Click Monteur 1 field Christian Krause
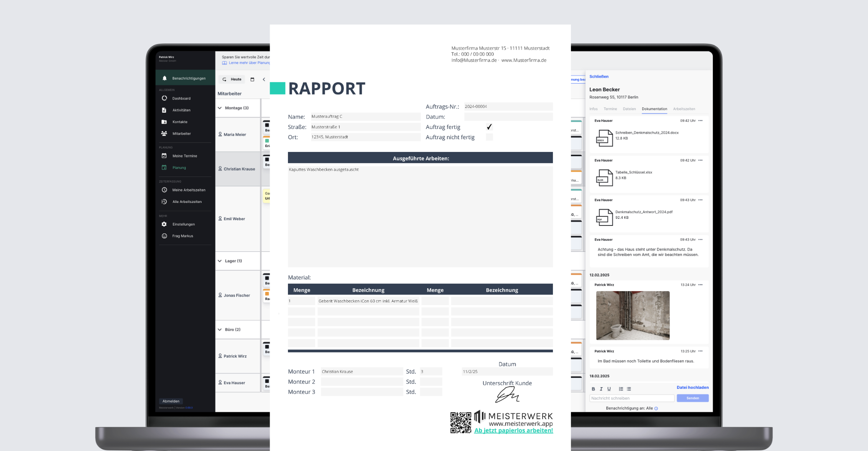Viewport: 868px width, 451px height. [362, 371]
